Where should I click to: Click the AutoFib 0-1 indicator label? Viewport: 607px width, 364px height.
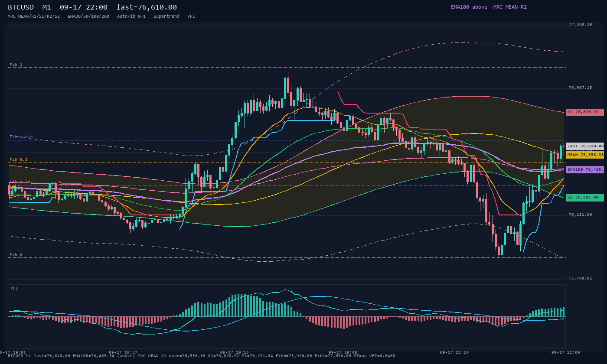[x=131, y=16]
